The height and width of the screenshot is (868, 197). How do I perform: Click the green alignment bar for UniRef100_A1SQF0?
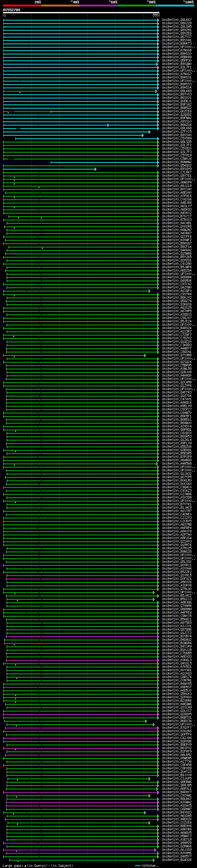(77, 291)
